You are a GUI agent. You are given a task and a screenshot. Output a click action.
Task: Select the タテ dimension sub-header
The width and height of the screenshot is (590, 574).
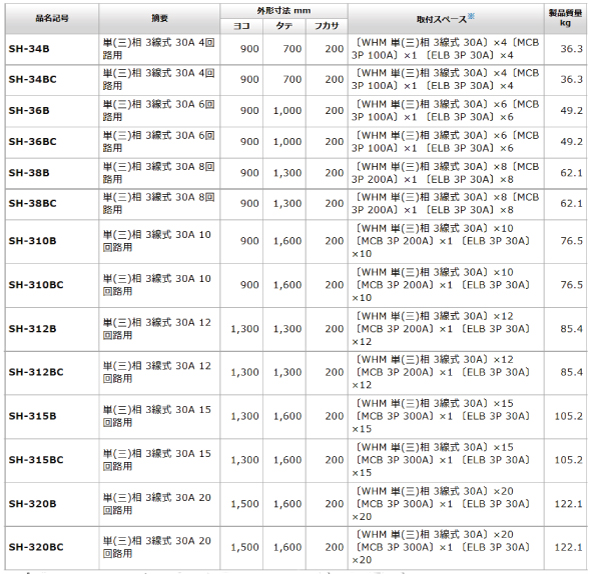tap(284, 26)
